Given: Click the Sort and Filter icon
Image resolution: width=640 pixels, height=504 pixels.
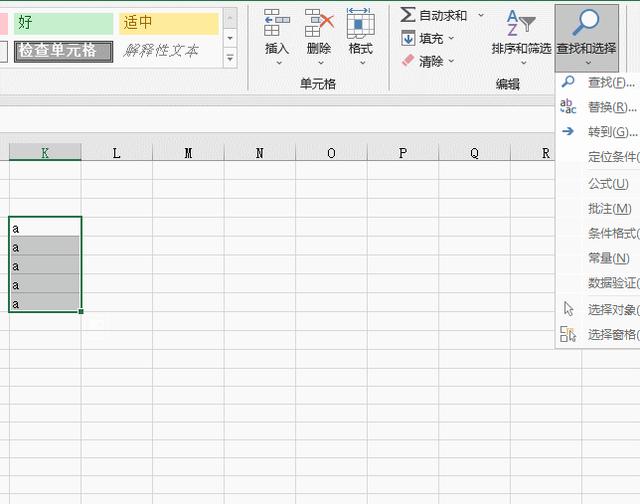Looking at the screenshot, I should click(521, 23).
